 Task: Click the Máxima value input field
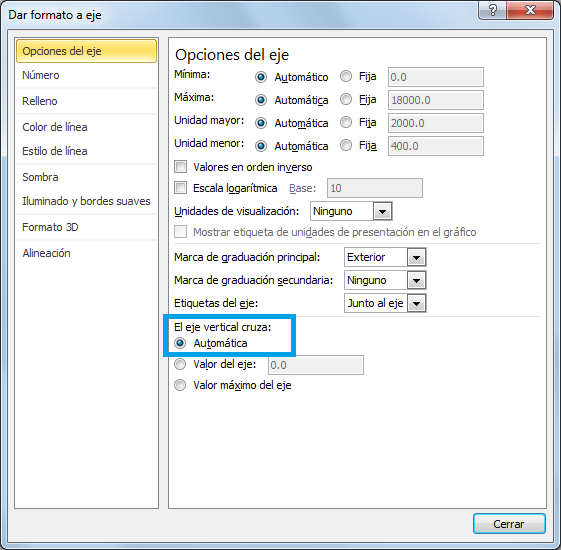click(x=436, y=100)
